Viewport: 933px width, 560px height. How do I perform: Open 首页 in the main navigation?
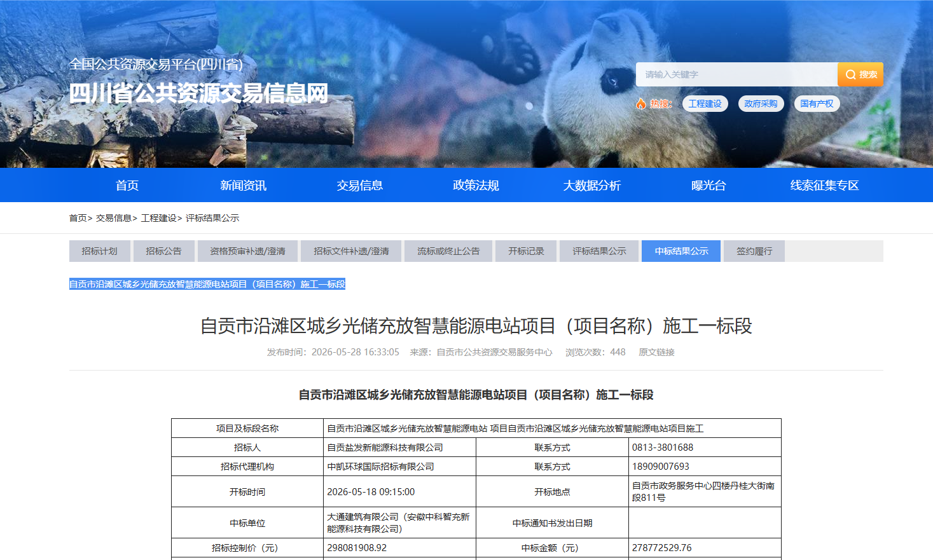point(127,186)
